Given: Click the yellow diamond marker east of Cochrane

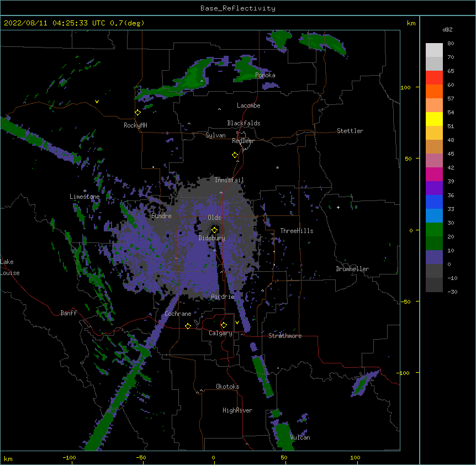Looking at the screenshot, I should pyautogui.click(x=188, y=326).
